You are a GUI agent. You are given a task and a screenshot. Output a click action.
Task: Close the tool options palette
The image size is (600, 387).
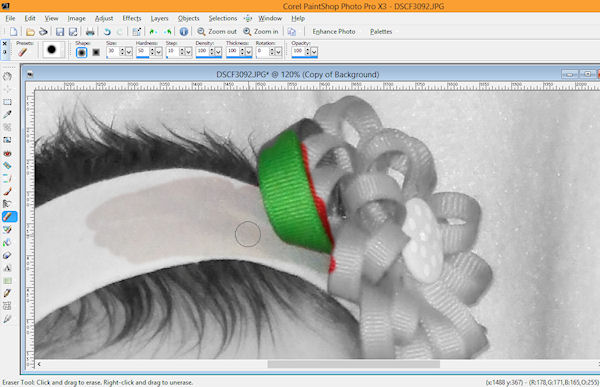[x=5, y=44]
